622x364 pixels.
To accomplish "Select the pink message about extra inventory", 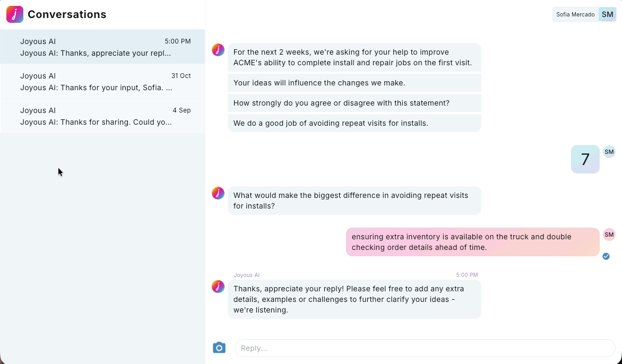I will (472, 242).
